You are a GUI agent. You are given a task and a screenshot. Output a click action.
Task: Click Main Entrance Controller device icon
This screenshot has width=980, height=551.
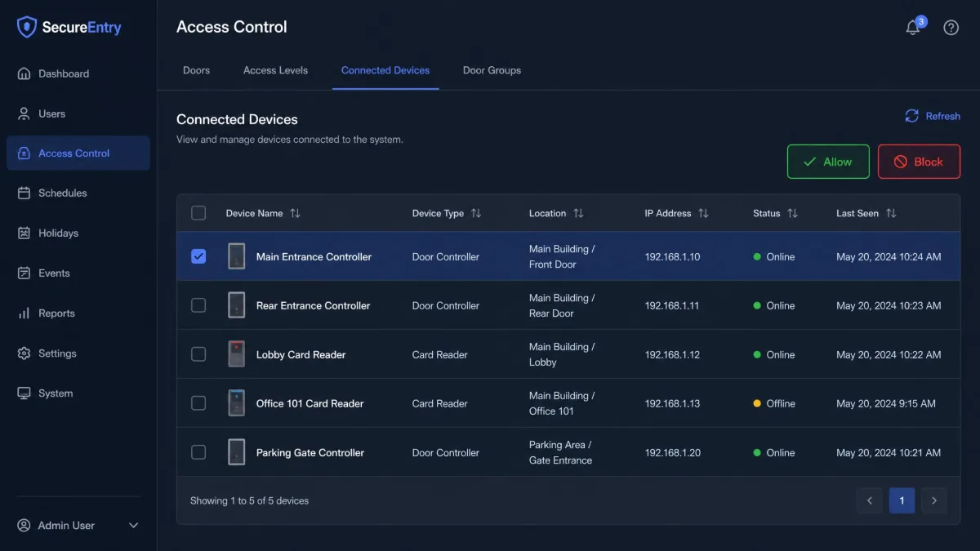click(236, 256)
